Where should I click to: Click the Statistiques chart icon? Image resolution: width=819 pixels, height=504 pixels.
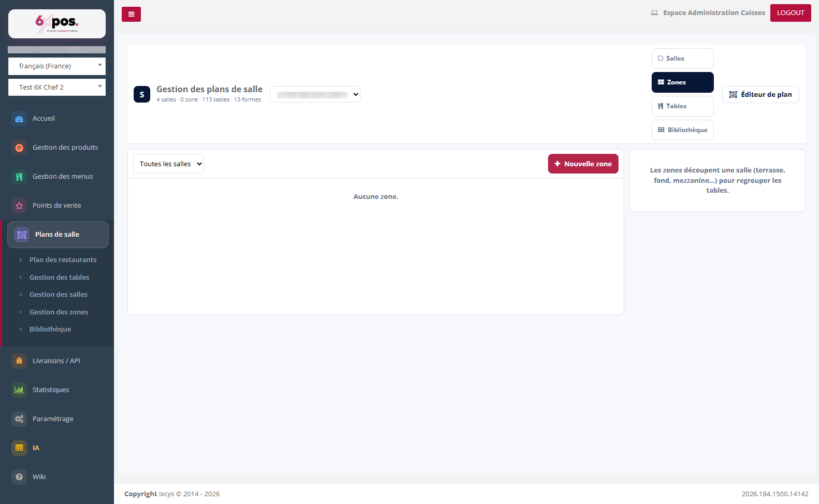pos(19,390)
